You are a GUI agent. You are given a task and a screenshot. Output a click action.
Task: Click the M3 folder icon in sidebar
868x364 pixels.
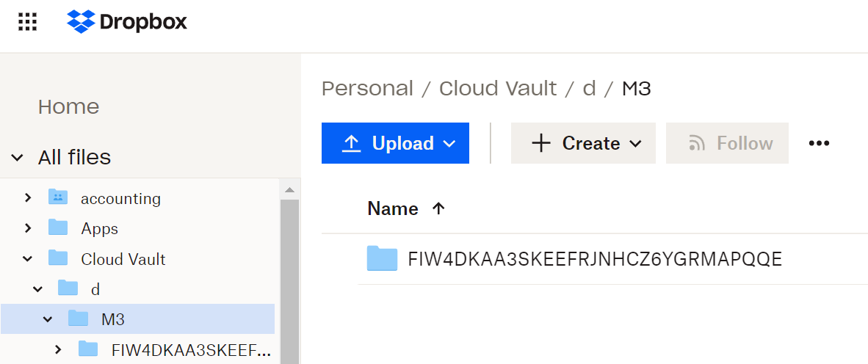tap(78, 318)
